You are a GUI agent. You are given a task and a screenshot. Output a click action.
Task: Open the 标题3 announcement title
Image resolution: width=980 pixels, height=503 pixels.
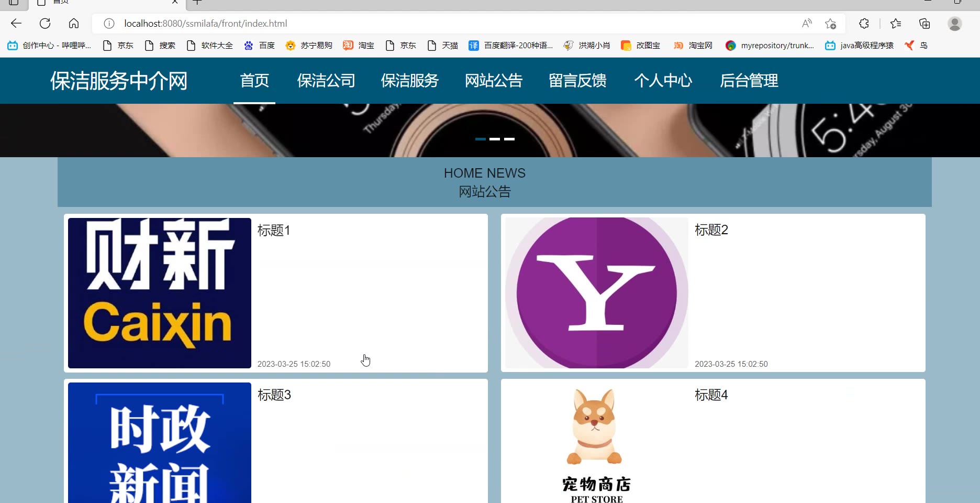(274, 395)
